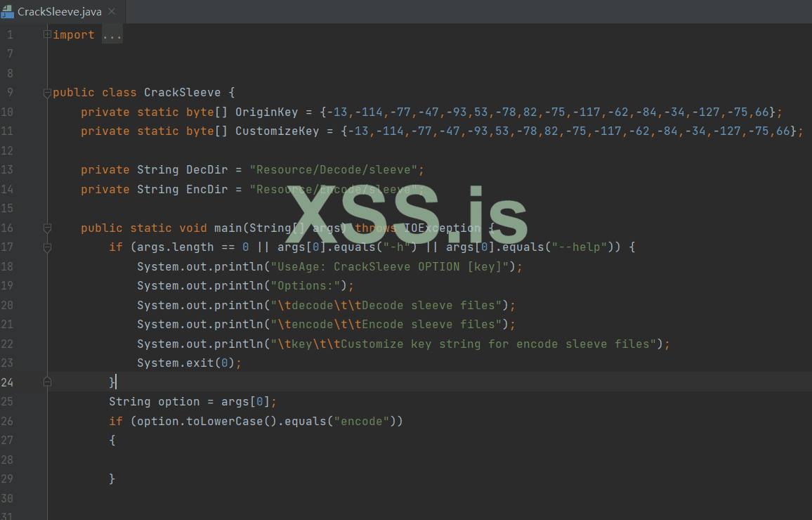Click the EncDir variable name
The image size is (812, 520).
coord(207,190)
